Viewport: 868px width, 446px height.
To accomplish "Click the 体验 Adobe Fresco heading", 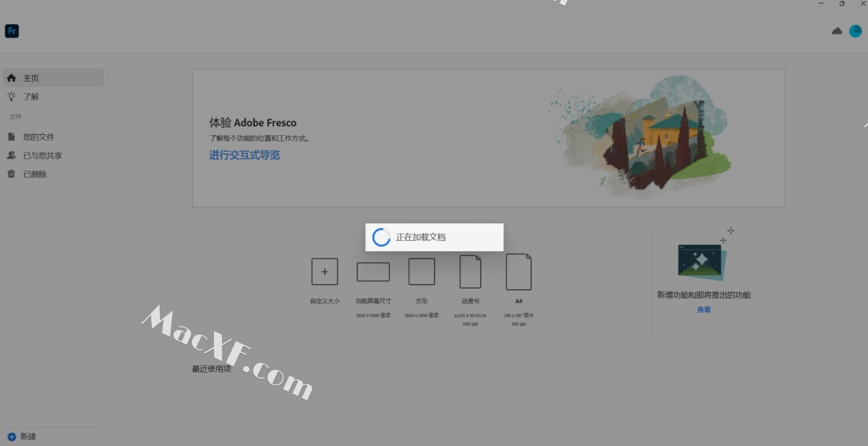I will (253, 123).
